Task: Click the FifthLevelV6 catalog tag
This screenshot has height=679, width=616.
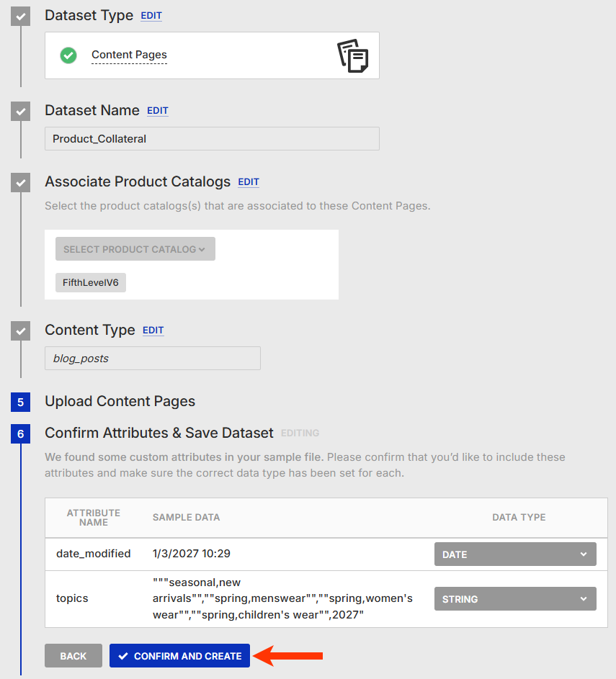Action: coord(91,283)
